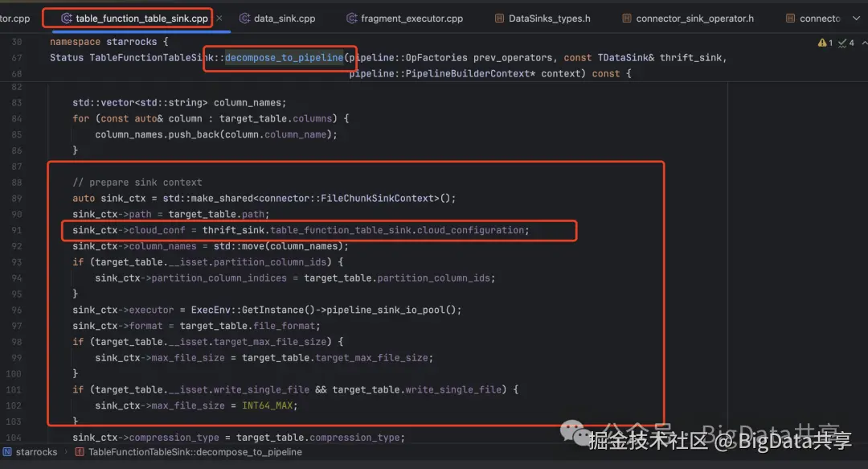Click compression_type assignment on line 104

239,438
